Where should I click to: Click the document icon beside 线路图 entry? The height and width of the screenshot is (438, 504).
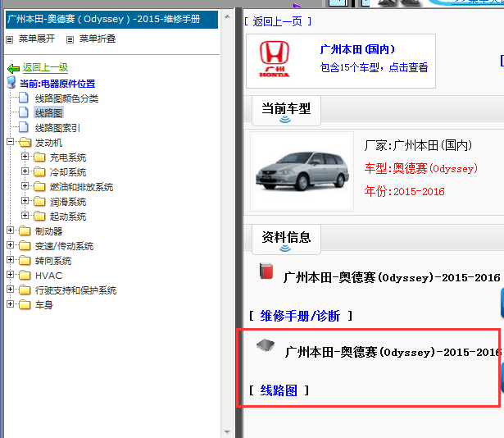[24, 112]
